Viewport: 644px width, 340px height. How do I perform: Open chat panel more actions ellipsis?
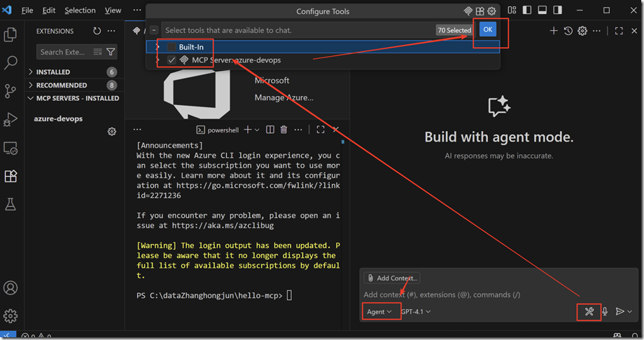pyautogui.click(x=597, y=31)
